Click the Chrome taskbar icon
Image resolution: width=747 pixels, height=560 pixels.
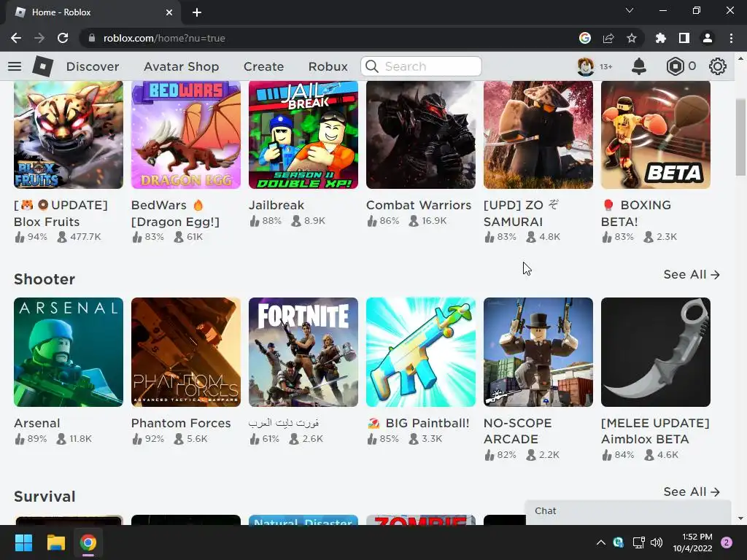88,542
